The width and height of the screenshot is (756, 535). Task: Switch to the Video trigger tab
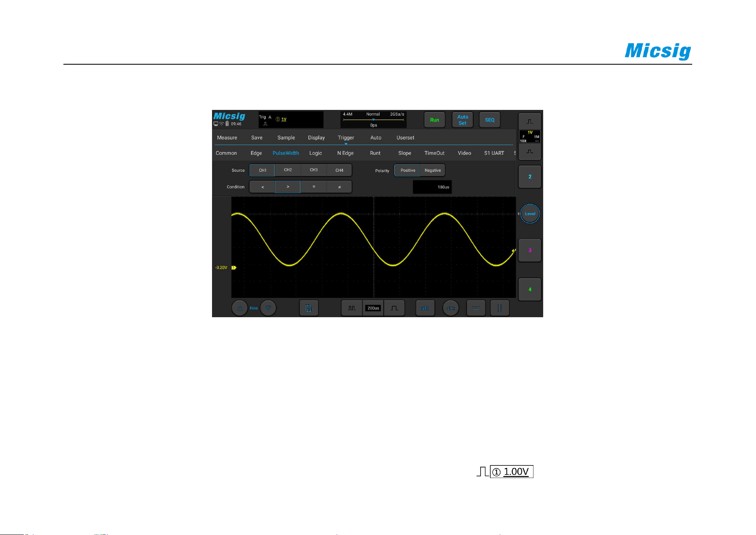(x=464, y=153)
